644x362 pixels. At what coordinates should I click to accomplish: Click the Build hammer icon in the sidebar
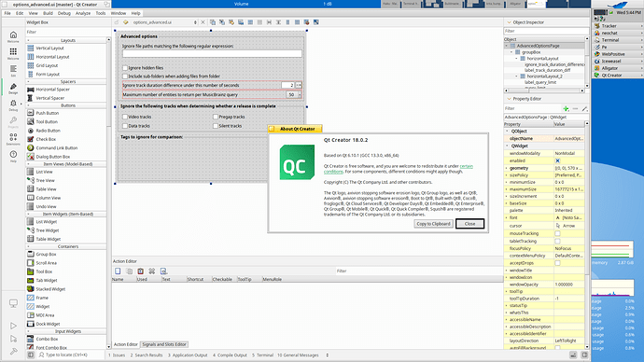coord(13,352)
